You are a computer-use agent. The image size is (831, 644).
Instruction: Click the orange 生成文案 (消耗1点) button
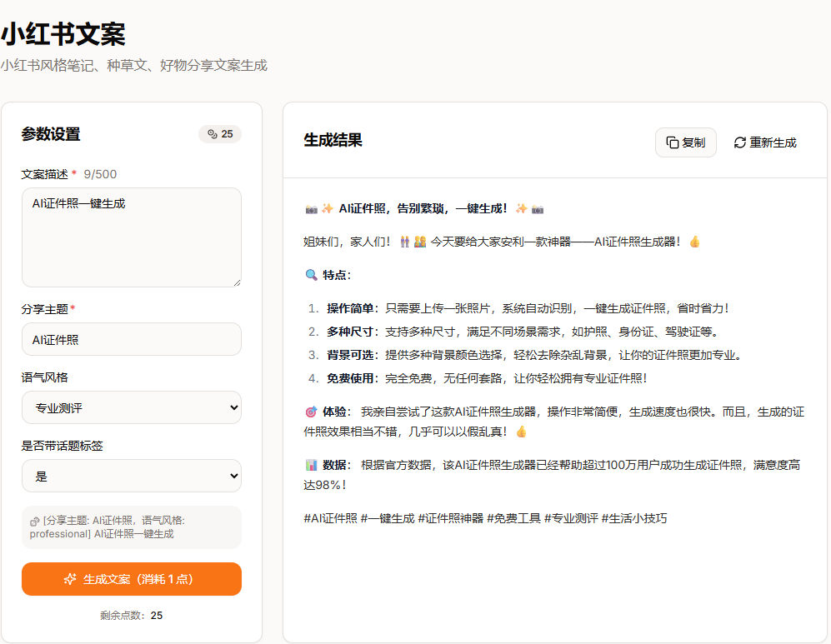tap(132, 579)
